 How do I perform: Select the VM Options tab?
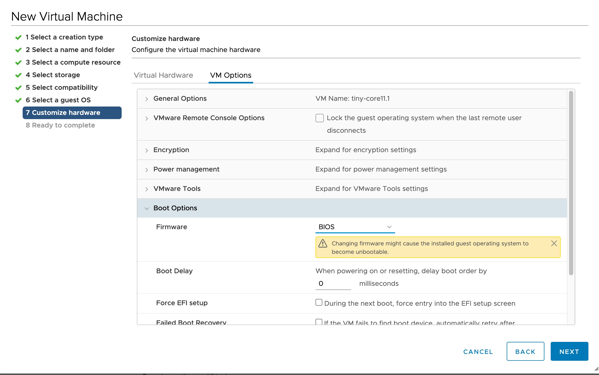click(x=230, y=75)
